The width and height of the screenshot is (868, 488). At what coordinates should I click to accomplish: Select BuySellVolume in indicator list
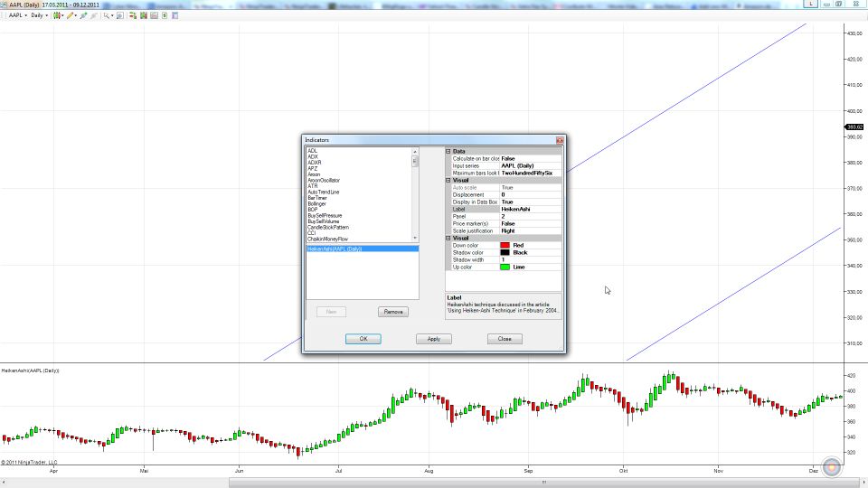324,221
